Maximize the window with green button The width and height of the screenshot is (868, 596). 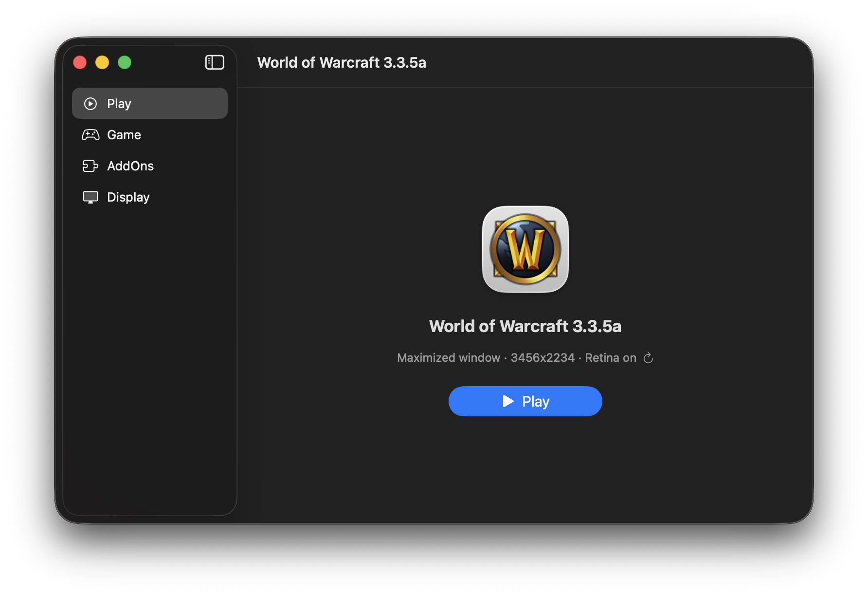[x=125, y=62]
